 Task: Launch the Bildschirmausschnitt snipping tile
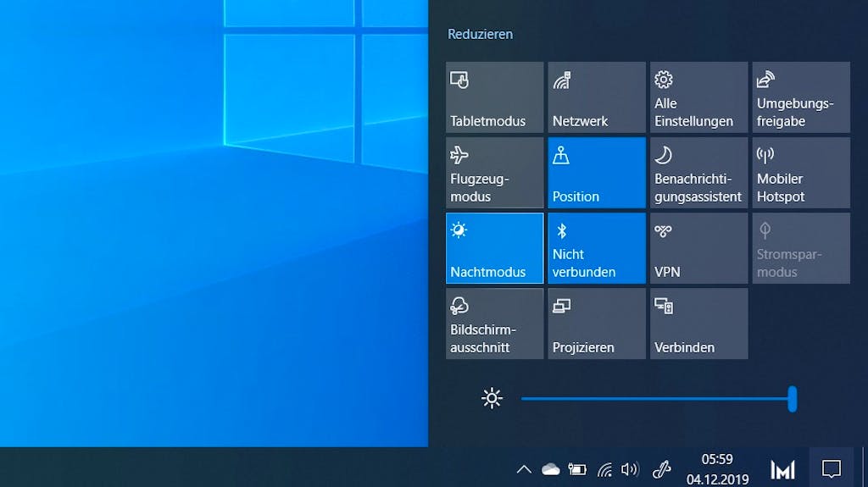[x=494, y=324]
